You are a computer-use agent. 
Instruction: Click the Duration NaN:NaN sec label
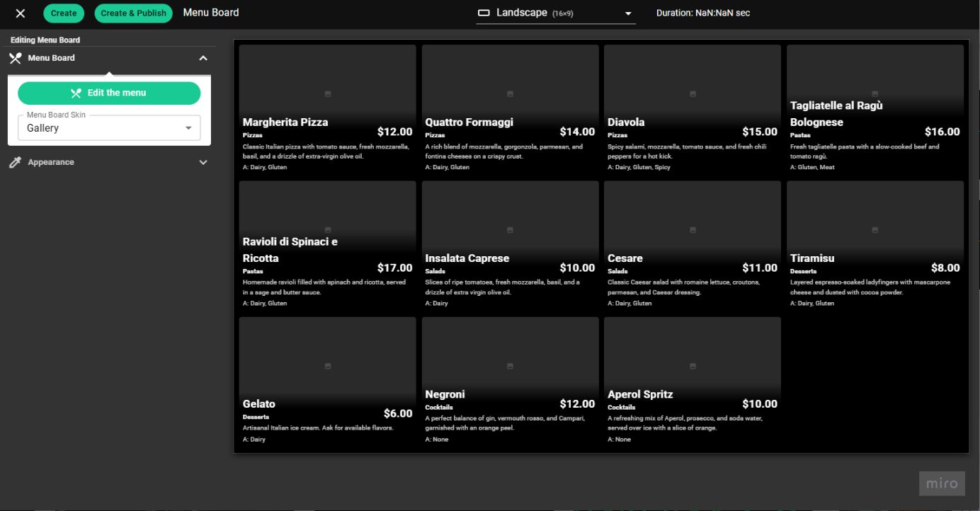tap(703, 13)
